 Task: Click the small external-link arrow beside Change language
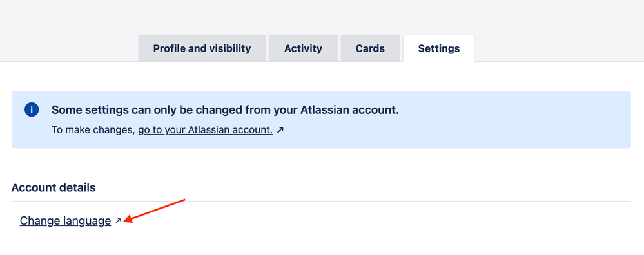point(118,221)
